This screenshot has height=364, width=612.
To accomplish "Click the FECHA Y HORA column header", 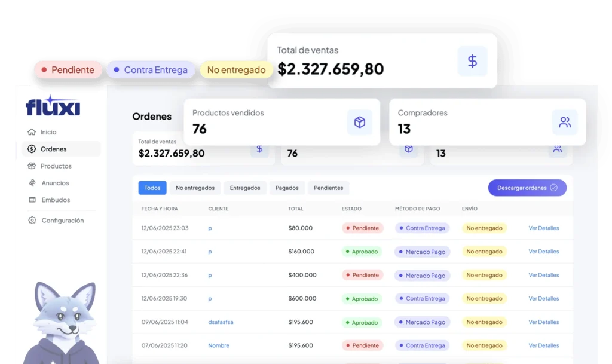I will pyautogui.click(x=159, y=209).
